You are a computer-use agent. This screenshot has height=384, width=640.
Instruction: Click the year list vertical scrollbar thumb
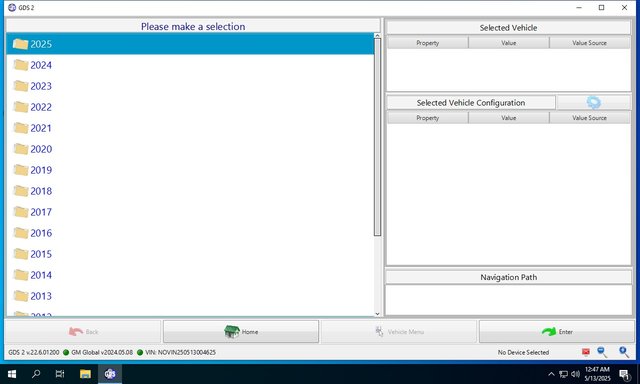[x=377, y=137]
